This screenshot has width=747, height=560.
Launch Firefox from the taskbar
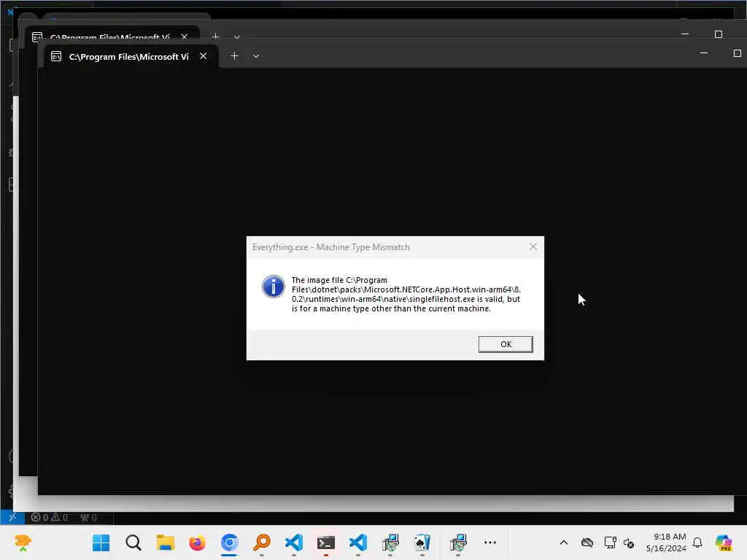click(197, 542)
